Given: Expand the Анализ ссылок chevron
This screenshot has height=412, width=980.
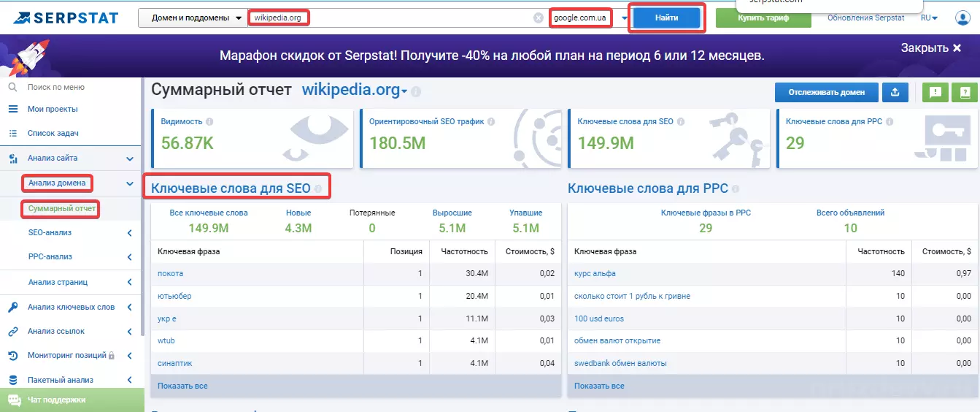Looking at the screenshot, I should click(130, 332).
